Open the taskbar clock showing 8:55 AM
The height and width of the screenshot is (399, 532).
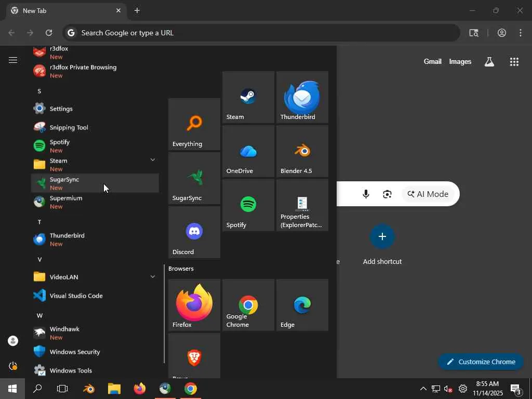point(487,389)
